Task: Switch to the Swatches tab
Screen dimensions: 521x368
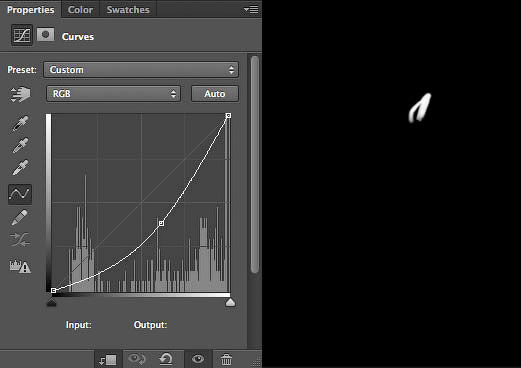Action: click(x=128, y=10)
